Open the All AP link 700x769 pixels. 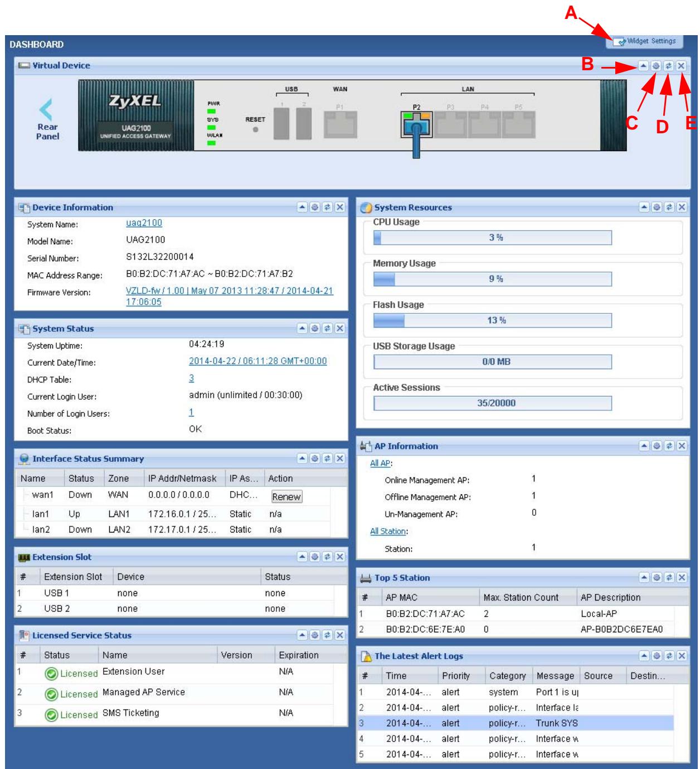pyautogui.click(x=381, y=463)
